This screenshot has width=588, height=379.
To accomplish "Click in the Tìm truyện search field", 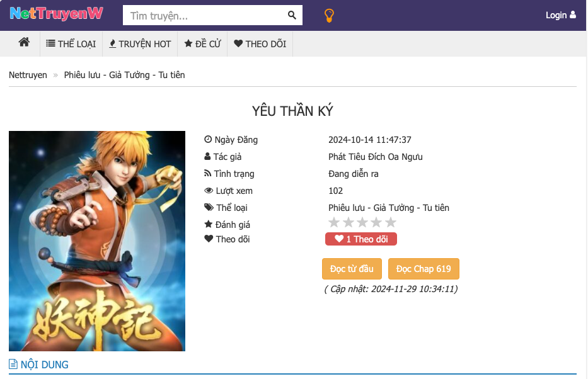I will (x=203, y=16).
